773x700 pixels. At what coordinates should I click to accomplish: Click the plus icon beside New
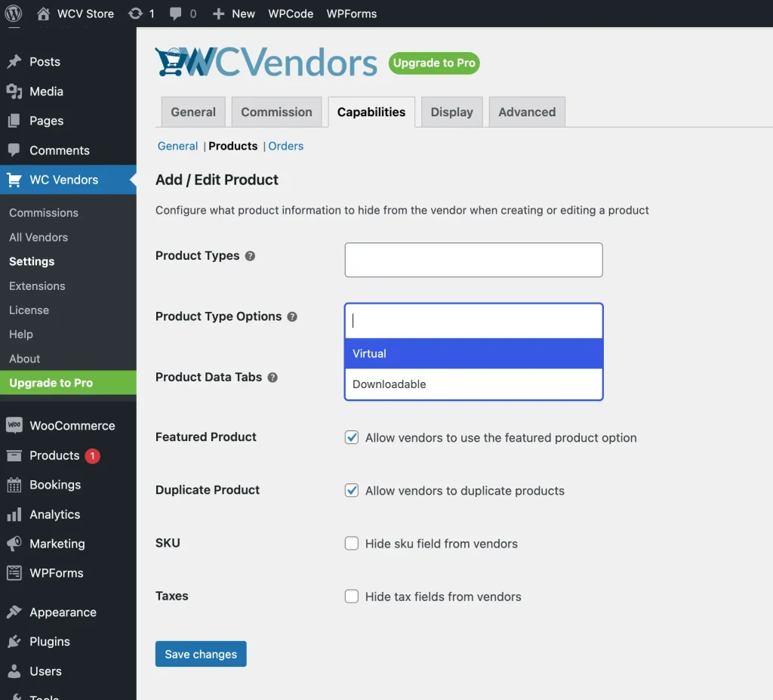[x=218, y=14]
